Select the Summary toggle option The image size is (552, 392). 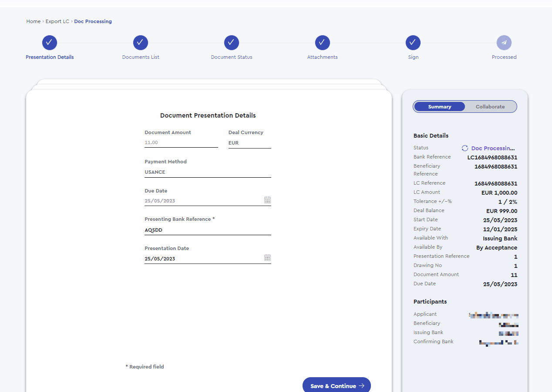coord(440,107)
